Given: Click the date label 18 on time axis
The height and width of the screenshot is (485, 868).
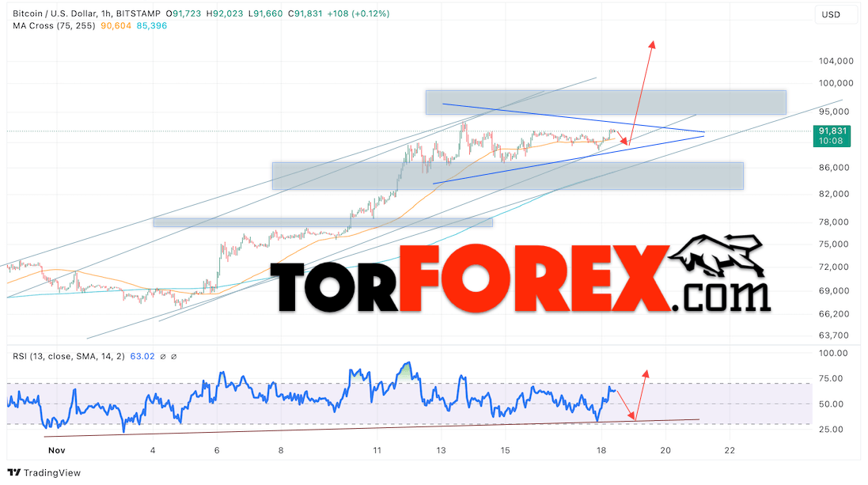Looking at the screenshot, I should [x=601, y=450].
